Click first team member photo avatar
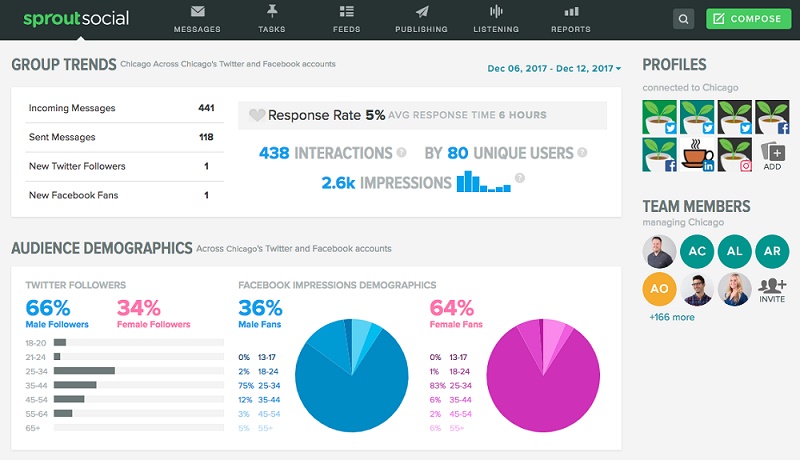The height and width of the screenshot is (460, 800). [x=659, y=251]
